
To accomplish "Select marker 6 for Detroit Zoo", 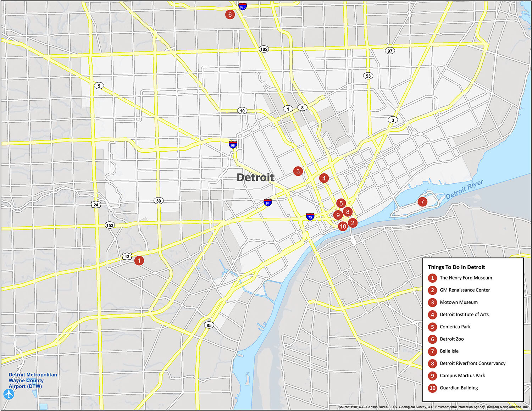I will coord(231,15).
